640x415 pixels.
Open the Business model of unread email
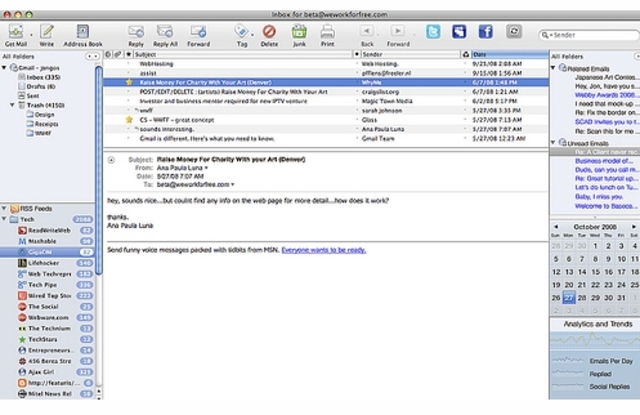(x=604, y=161)
